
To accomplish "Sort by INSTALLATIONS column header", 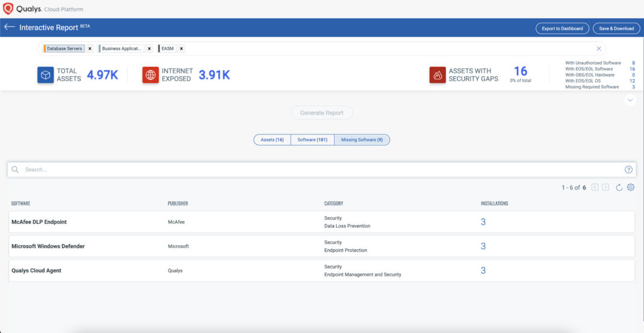I will [x=495, y=204].
